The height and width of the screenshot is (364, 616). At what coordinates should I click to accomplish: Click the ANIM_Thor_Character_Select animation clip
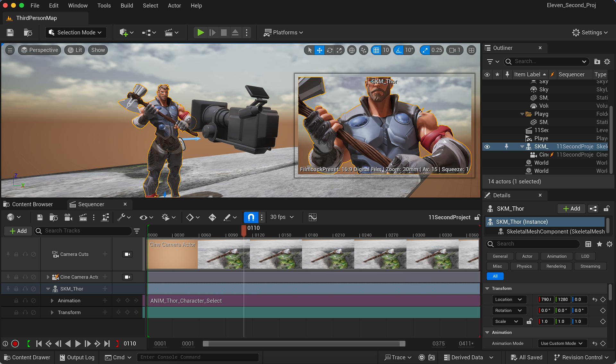[313, 301]
